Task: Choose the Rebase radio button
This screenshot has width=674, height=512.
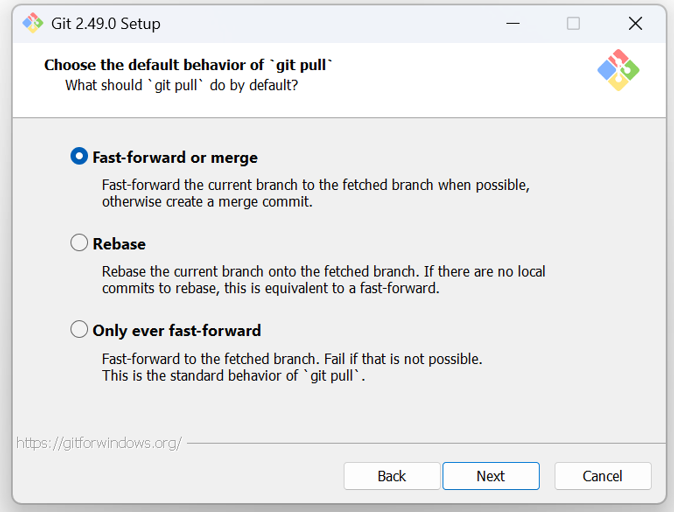Action: coord(79,242)
